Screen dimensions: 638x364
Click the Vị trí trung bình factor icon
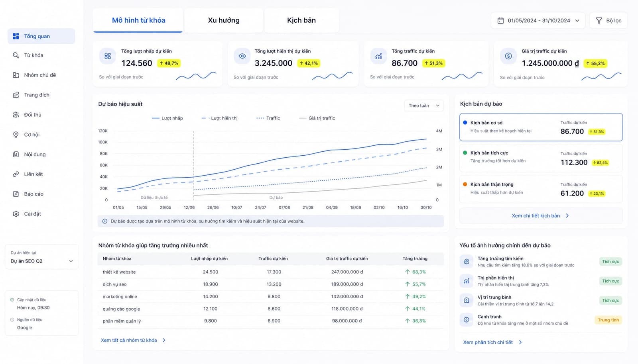(466, 300)
